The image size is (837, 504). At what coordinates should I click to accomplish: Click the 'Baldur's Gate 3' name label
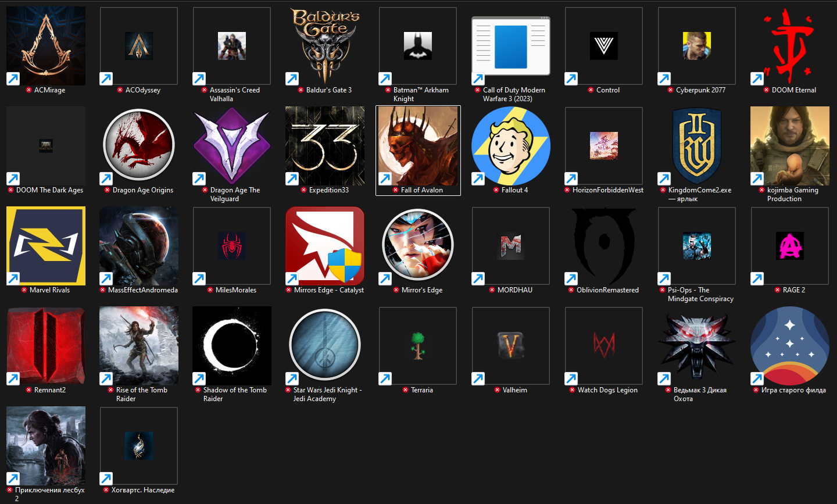328,90
